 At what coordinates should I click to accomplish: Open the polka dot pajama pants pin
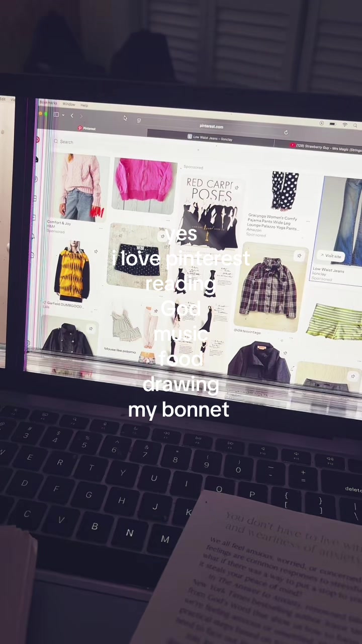tap(284, 191)
